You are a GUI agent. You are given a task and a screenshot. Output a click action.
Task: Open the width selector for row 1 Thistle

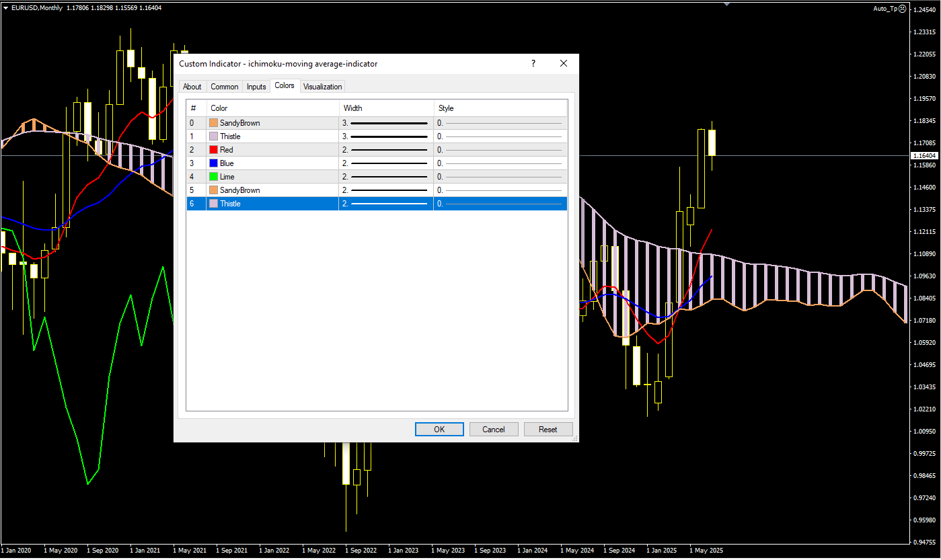[x=385, y=136]
